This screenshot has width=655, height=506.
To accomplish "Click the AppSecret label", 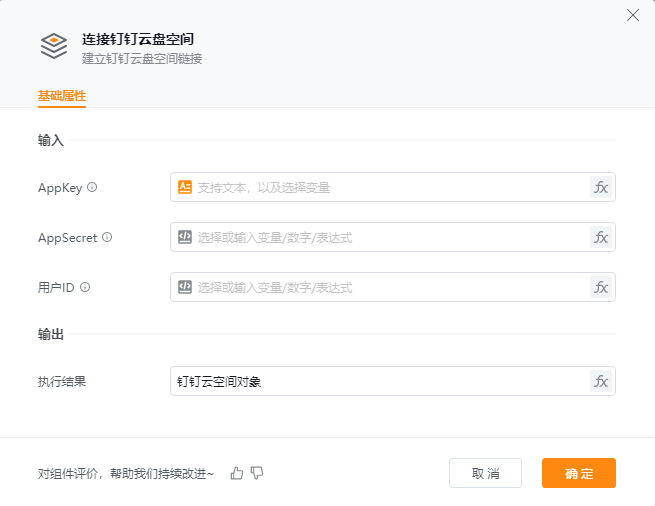I will pos(68,238).
